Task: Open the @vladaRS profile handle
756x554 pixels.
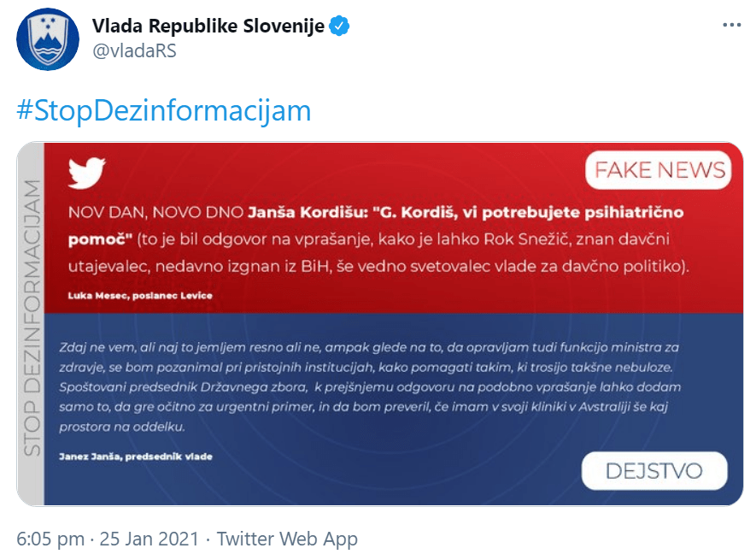Action: tap(138, 50)
